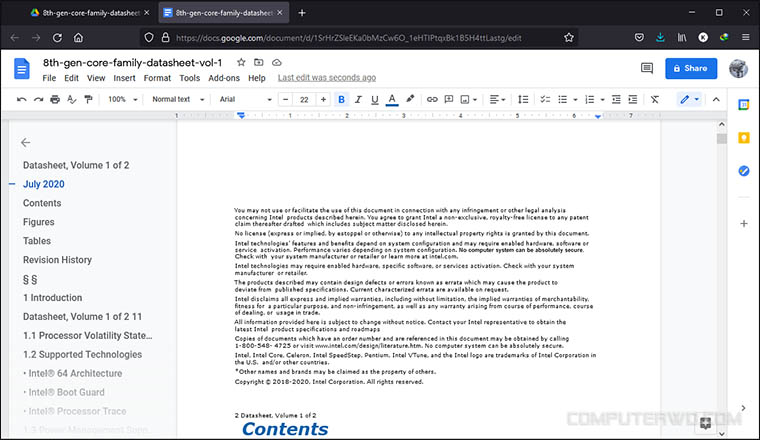The width and height of the screenshot is (760, 440).
Task: Open the Insert menu
Action: coord(125,78)
